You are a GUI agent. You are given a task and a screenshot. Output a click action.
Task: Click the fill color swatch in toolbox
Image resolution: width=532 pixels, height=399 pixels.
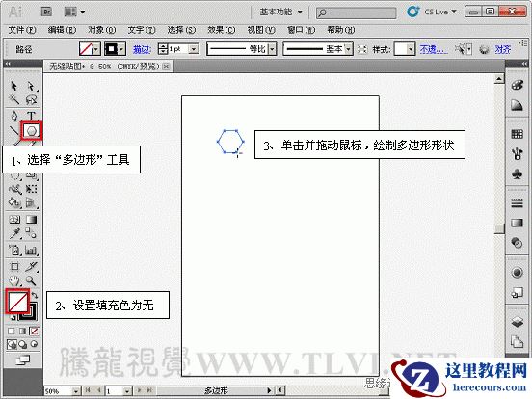pos(18,302)
